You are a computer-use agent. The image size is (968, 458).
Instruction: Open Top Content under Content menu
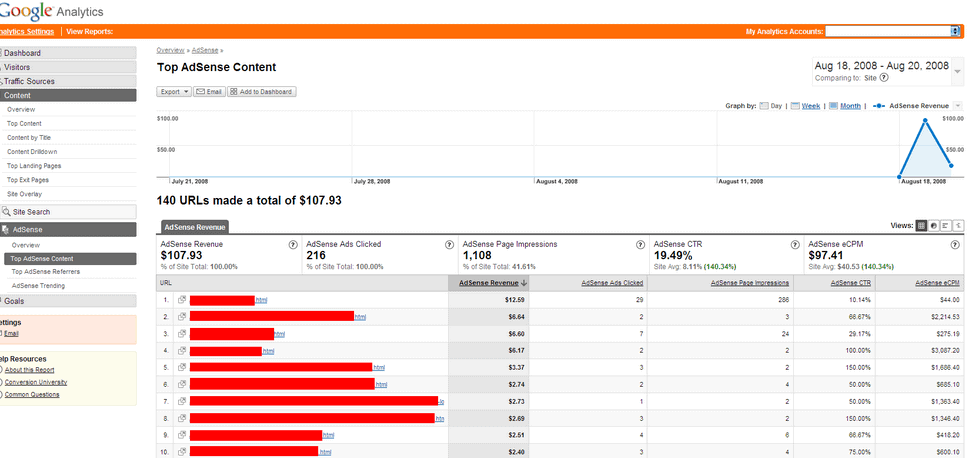pyautogui.click(x=25, y=123)
